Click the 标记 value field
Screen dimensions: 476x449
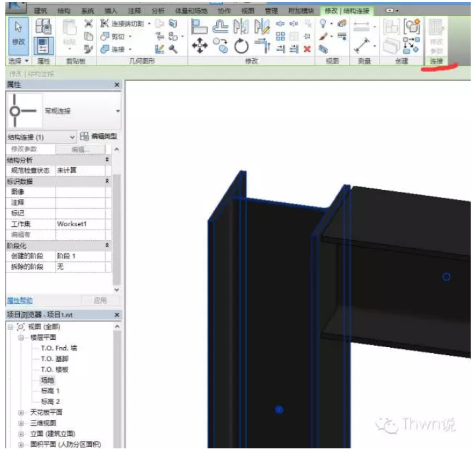coord(81,213)
